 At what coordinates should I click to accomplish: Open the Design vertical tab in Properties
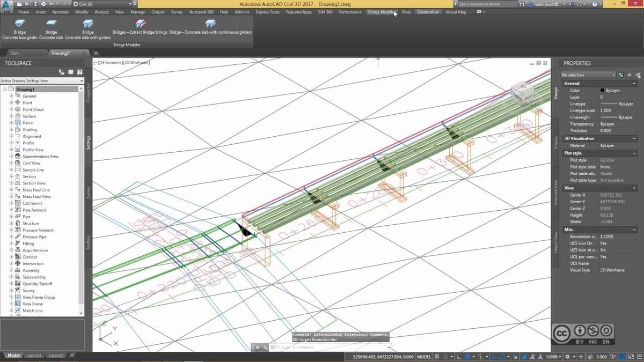tap(555, 93)
